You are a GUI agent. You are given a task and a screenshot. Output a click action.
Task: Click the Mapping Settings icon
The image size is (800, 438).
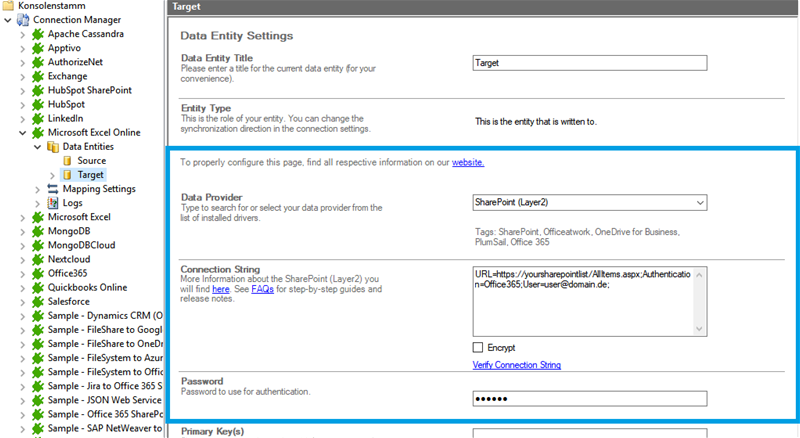(53, 188)
